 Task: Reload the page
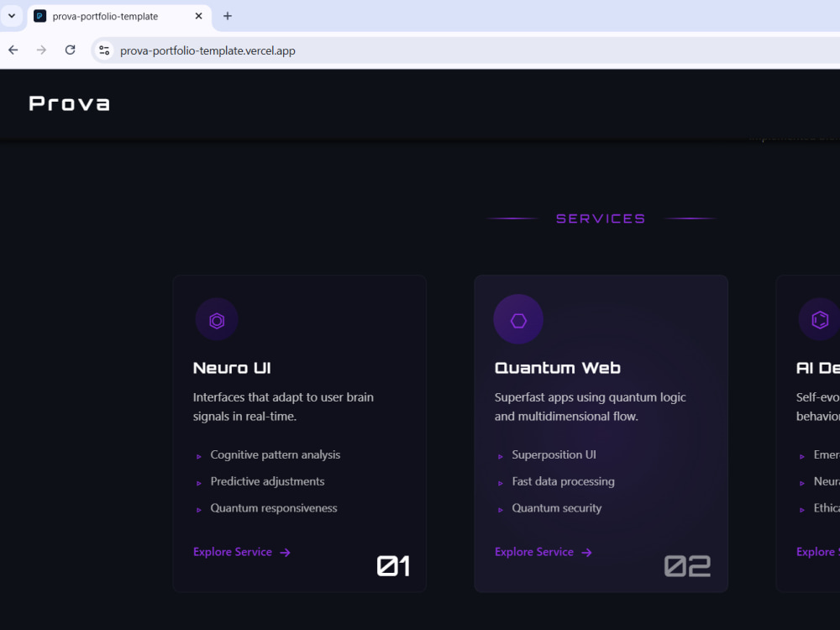point(71,50)
